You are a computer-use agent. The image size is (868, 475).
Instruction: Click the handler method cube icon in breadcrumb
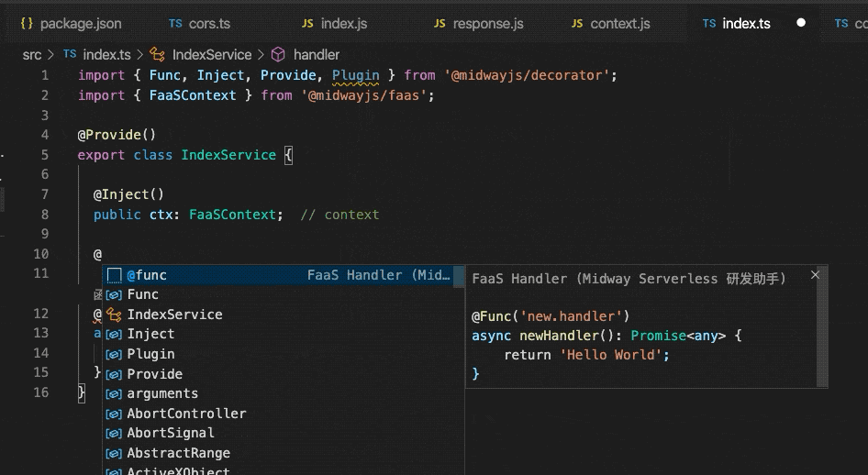[x=278, y=55]
